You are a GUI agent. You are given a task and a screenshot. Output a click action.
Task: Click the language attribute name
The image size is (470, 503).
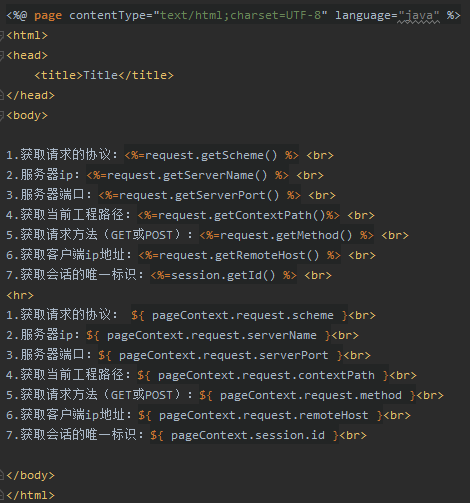(363, 15)
